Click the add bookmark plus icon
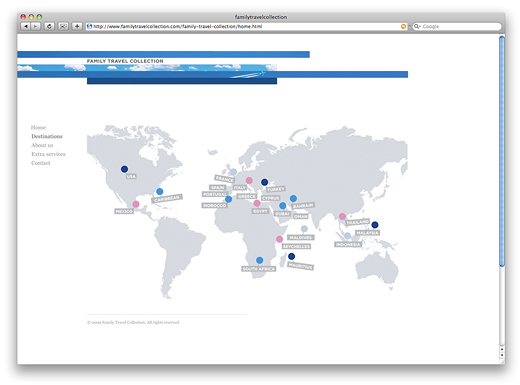 click(x=77, y=26)
